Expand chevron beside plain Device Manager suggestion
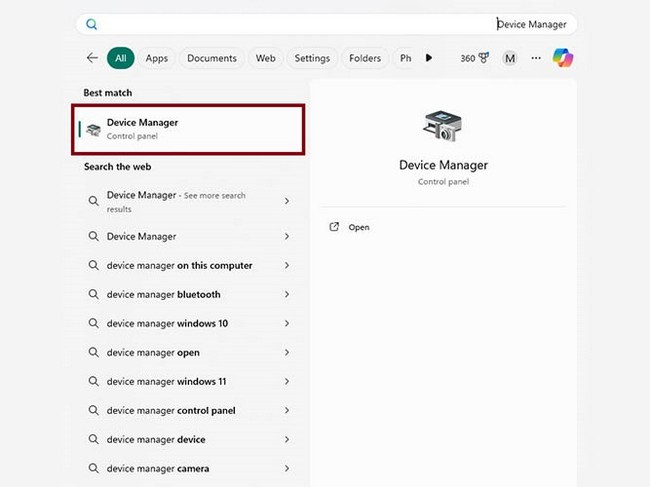 (x=287, y=236)
